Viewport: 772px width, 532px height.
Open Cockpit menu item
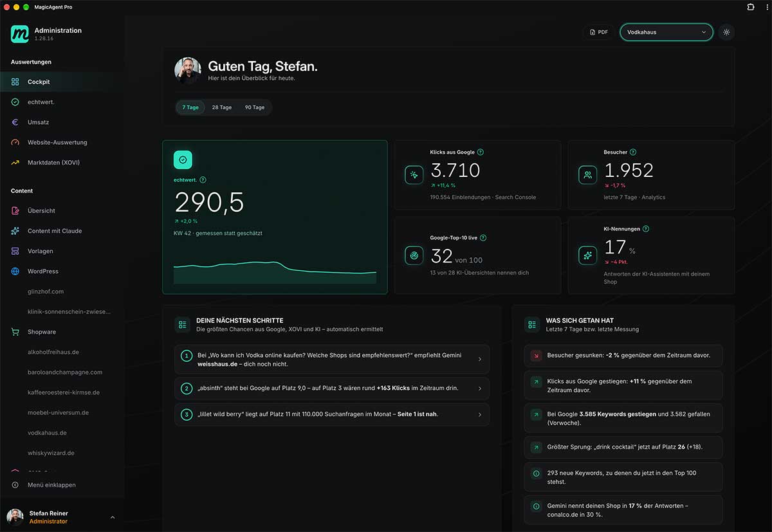point(62,82)
